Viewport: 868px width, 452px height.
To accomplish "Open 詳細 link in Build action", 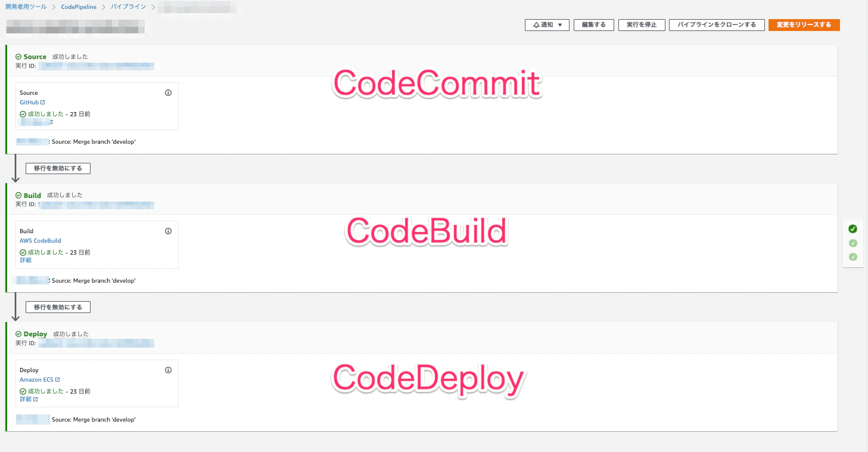I will pyautogui.click(x=26, y=261).
